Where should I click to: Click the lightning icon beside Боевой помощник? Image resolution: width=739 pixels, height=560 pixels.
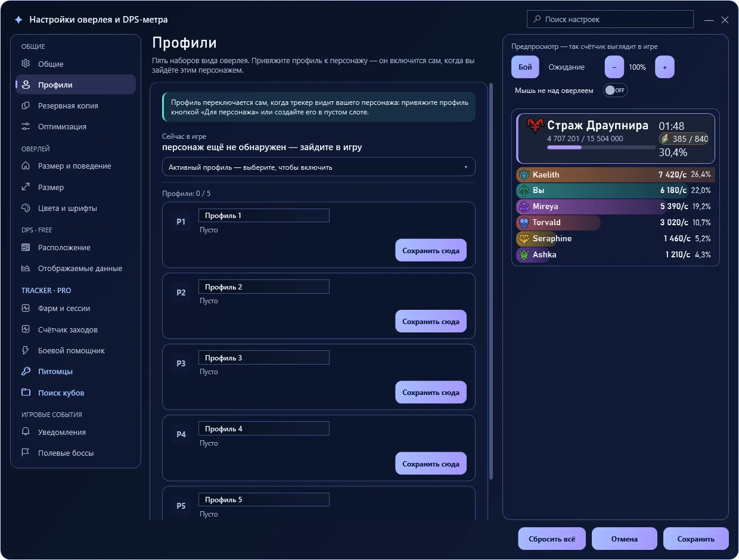[x=26, y=350]
